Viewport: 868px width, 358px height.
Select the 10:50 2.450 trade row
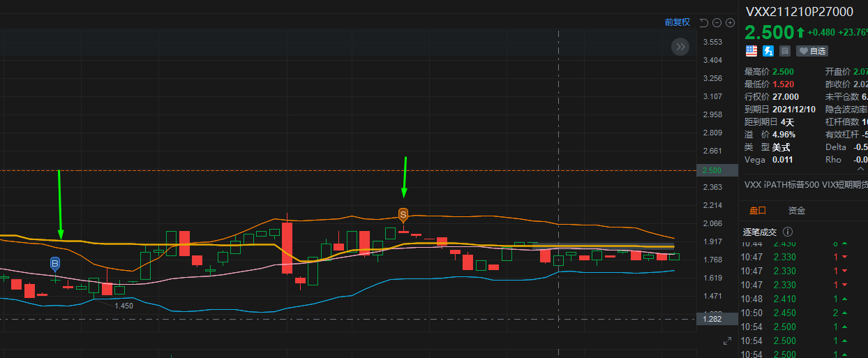click(804, 313)
